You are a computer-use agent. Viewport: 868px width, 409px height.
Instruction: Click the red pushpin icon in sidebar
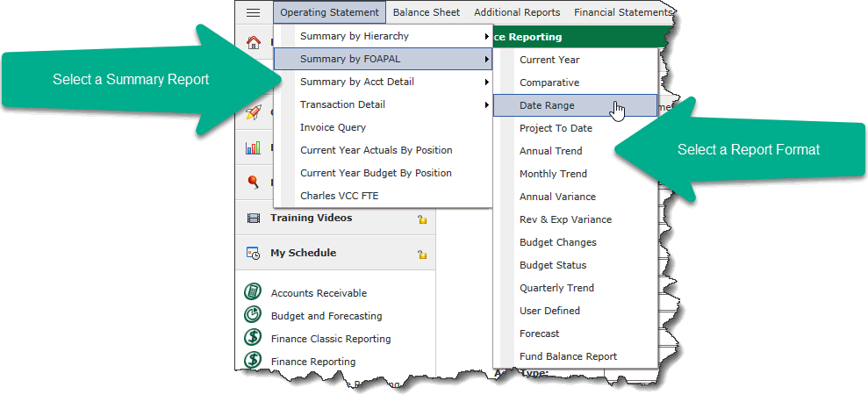pyautogui.click(x=254, y=183)
